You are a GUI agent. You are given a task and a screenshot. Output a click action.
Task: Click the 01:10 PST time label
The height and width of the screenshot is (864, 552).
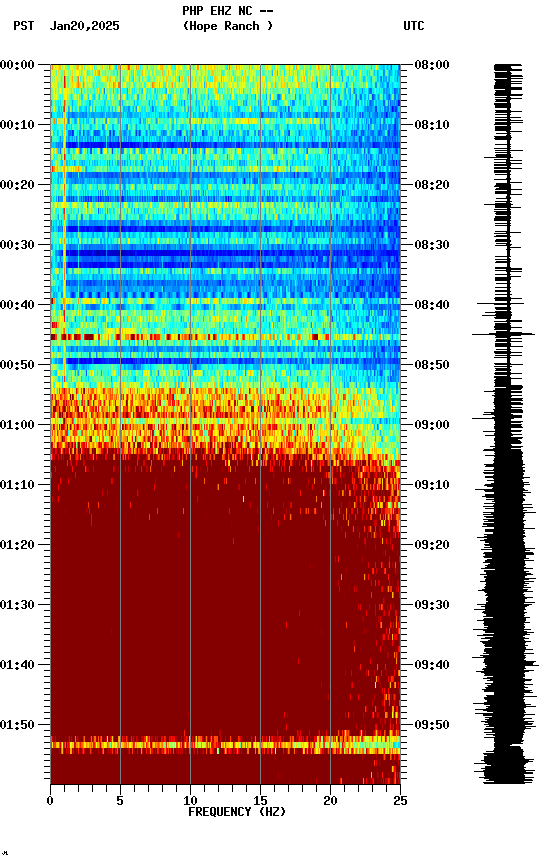[x=17, y=485]
